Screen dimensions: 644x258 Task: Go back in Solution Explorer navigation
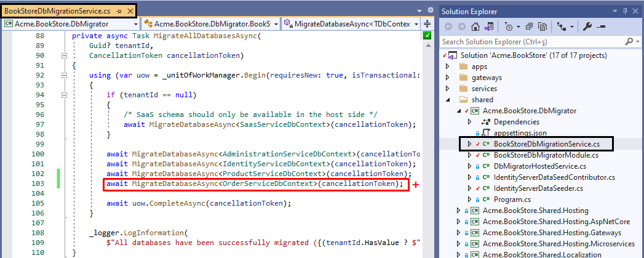(x=448, y=26)
